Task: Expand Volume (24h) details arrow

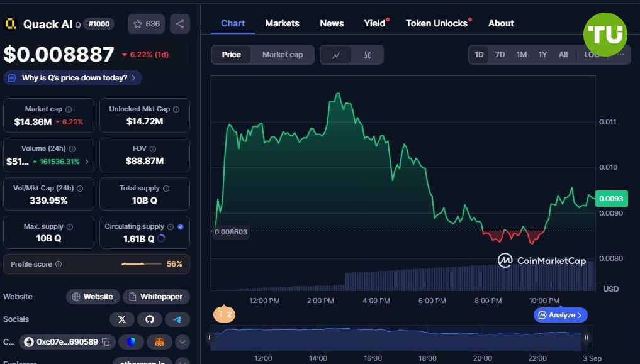Action: coord(87,162)
